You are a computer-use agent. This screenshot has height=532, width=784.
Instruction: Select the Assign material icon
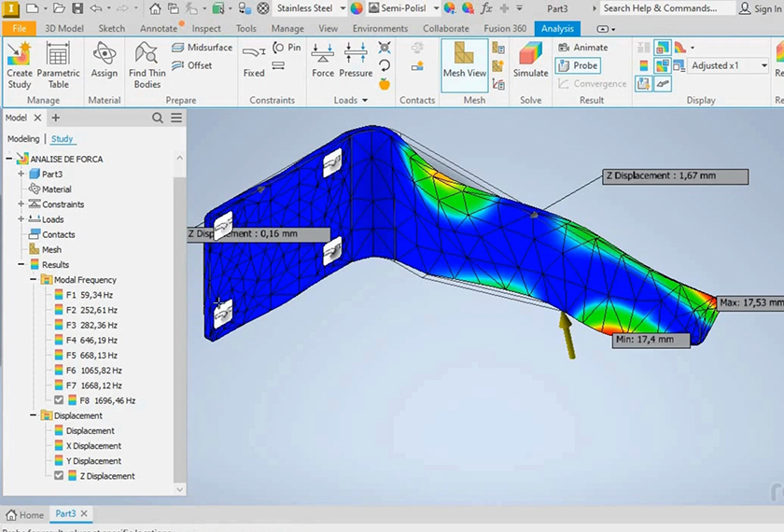click(105, 62)
